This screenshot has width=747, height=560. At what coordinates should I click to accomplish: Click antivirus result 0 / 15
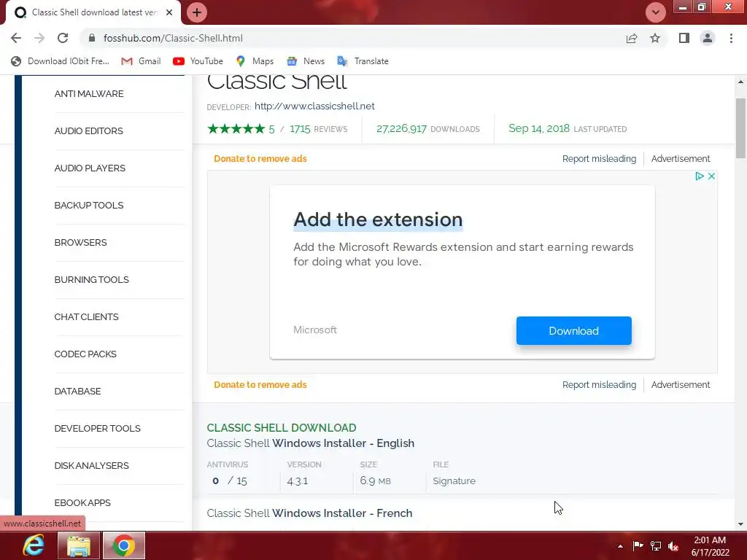pos(230,481)
